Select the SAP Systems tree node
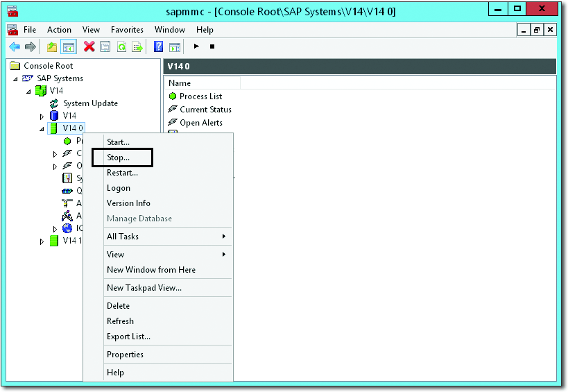568x392 pixels. [x=53, y=78]
